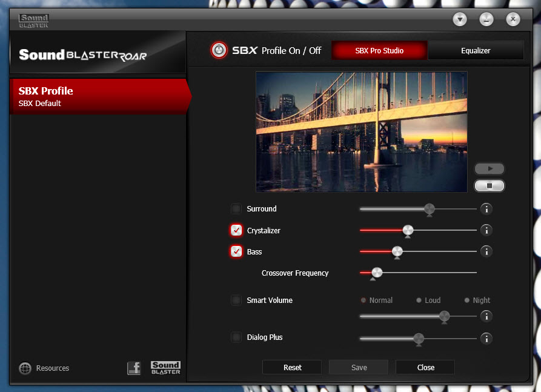Click the Reset button

pos(292,368)
